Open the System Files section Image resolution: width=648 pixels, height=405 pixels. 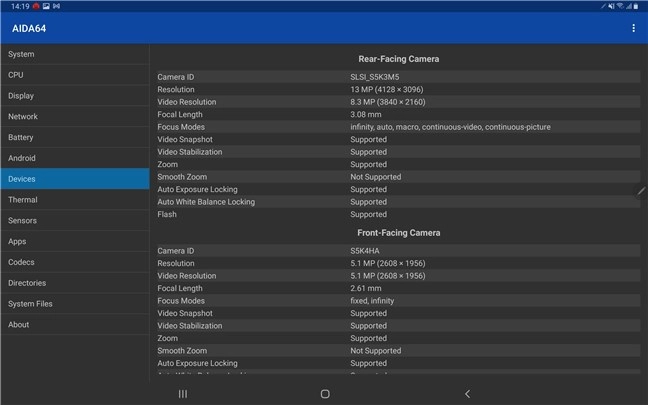click(x=75, y=303)
